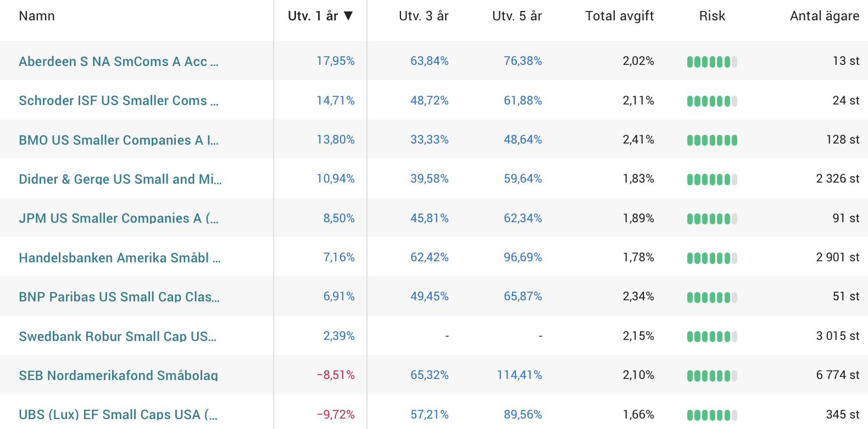Sort table by Utv. 5 år
This screenshot has height=429, width=868.
[x=517, y=16]
